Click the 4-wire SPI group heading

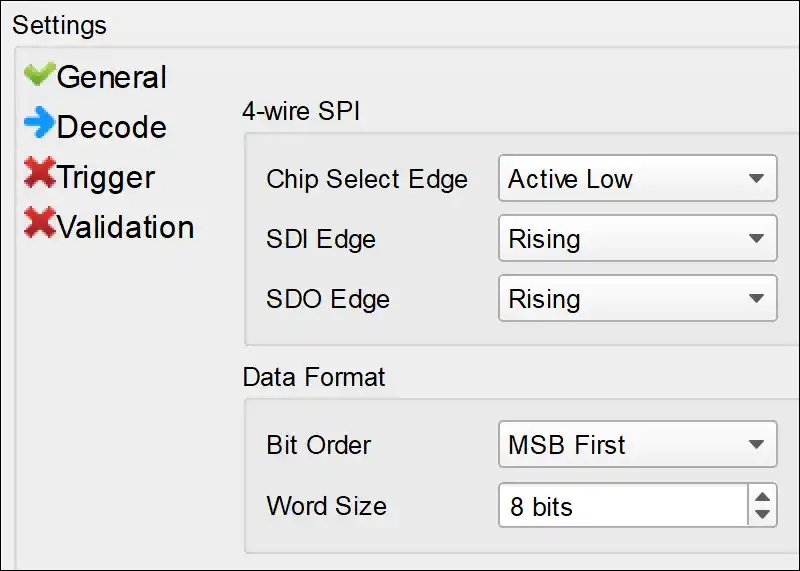click(301, 111)
